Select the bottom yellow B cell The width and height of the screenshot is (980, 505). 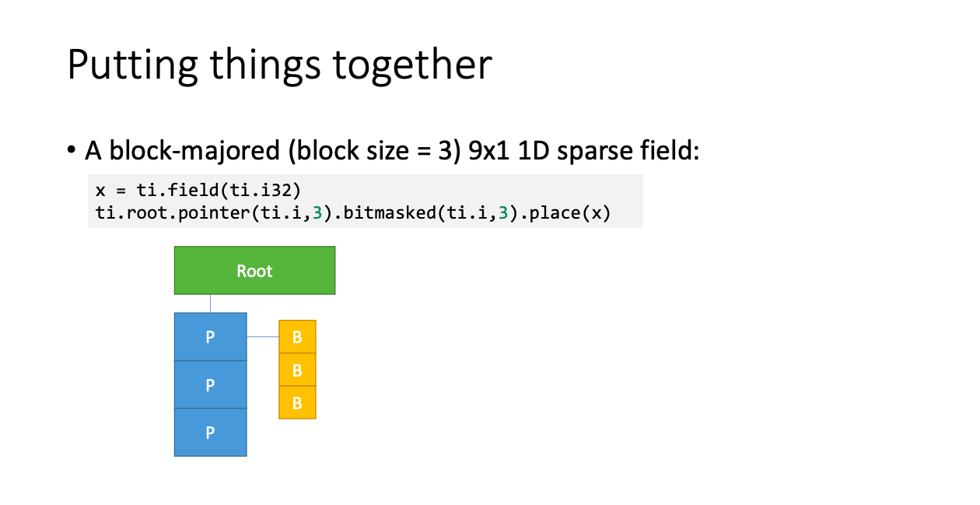[x=297, y=402]
